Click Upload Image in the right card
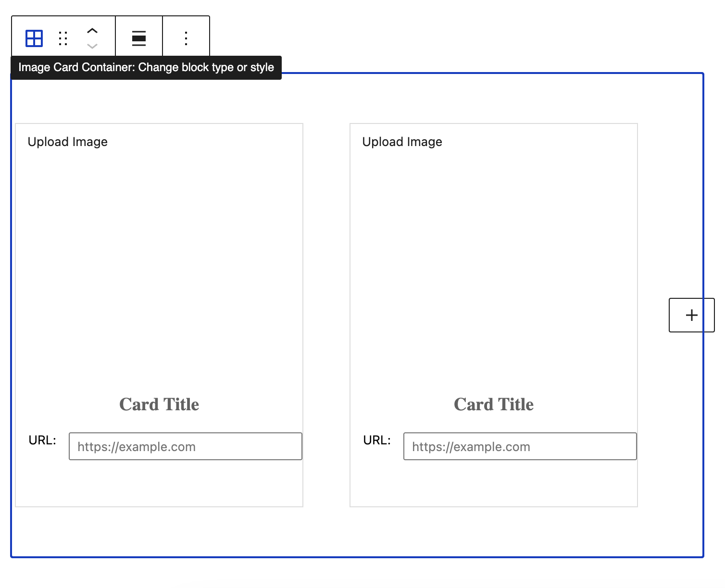This screenshot has width=725, height=588. point(402,142)
